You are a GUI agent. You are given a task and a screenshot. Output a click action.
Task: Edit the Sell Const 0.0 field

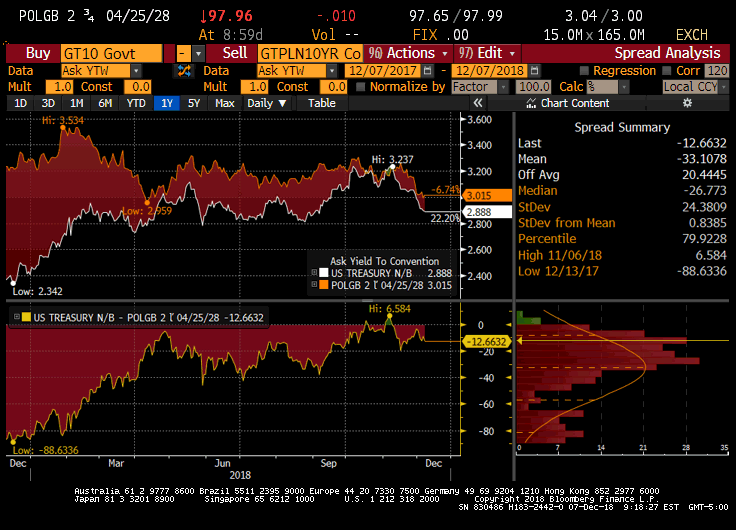point(334,87)
